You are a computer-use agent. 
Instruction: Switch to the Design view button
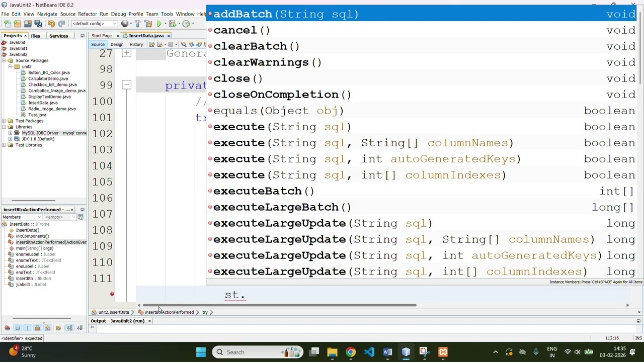(117, 45)
